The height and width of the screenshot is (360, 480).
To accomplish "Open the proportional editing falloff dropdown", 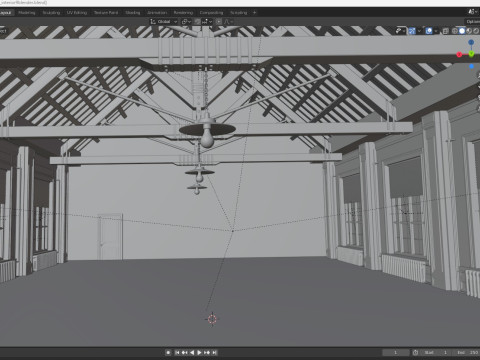I will tap(228, 22).
